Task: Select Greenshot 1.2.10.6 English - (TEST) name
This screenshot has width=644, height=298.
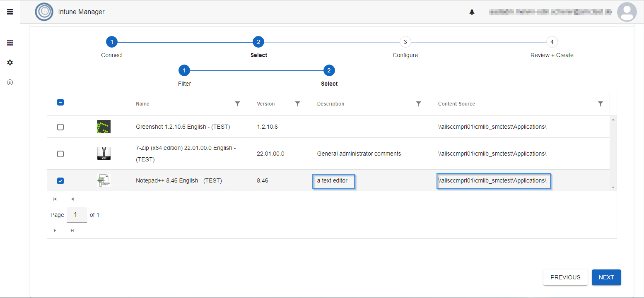Action: click(183, 127)
